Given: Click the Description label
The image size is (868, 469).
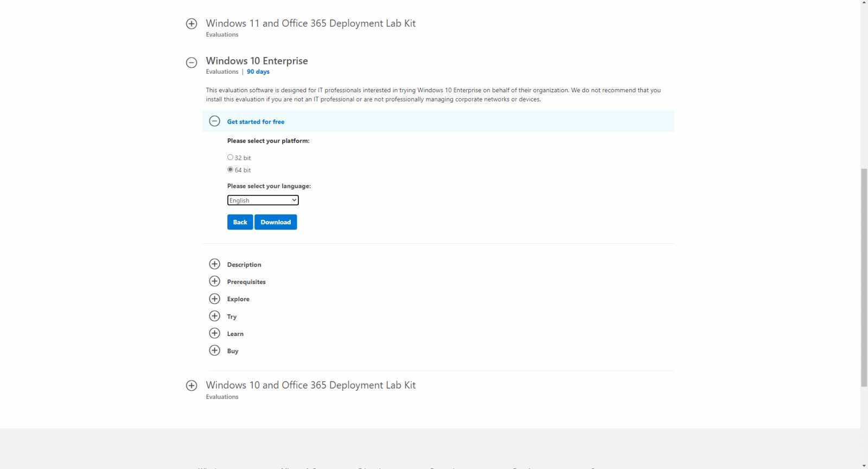Looking at the screenshot, I should tap(244, 264).
